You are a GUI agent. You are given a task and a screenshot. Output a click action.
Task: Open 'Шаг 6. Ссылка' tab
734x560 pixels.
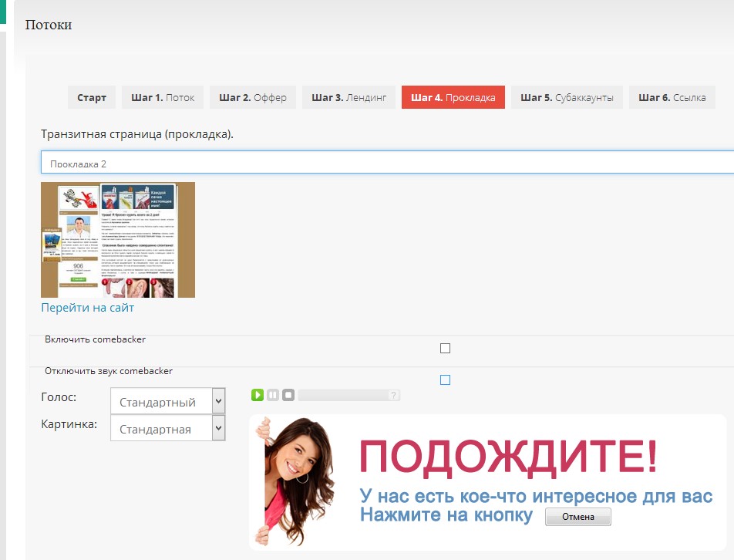(x=672, y=97)
